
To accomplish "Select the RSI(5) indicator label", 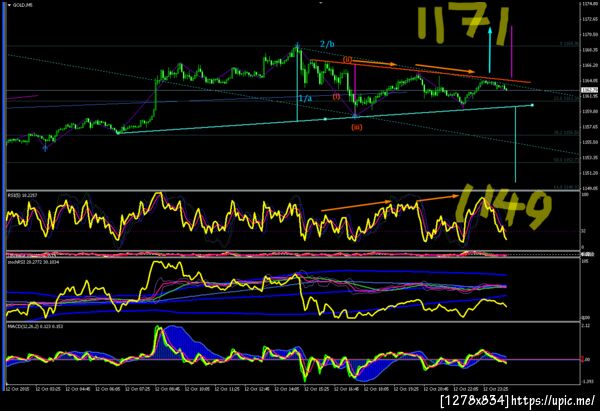I will [21, 195].
